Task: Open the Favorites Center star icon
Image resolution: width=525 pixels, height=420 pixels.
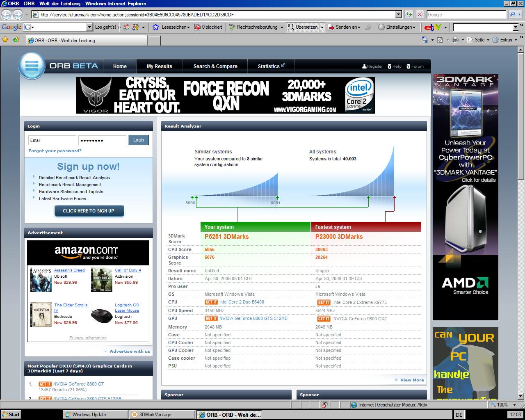Action: [x=5, y=40]
